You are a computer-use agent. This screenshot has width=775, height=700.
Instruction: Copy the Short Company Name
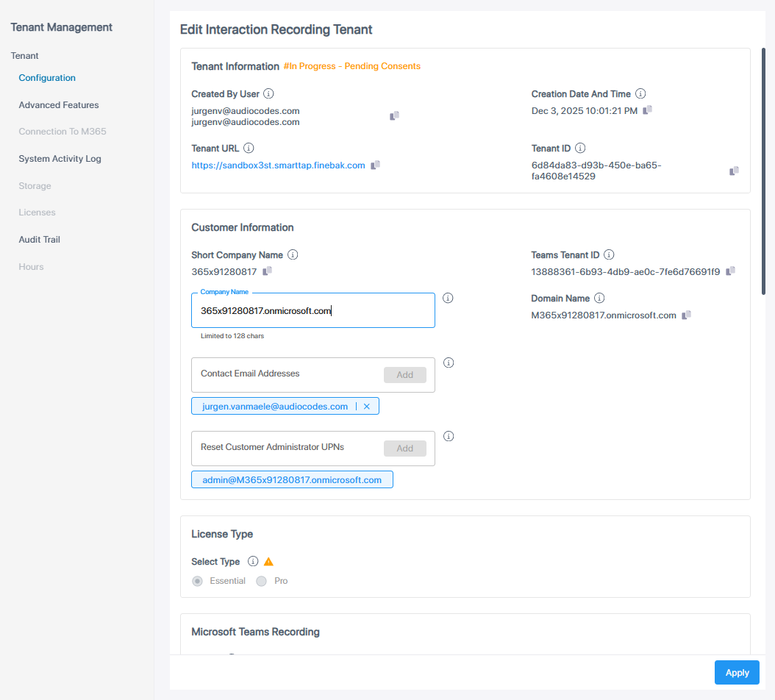267,271
